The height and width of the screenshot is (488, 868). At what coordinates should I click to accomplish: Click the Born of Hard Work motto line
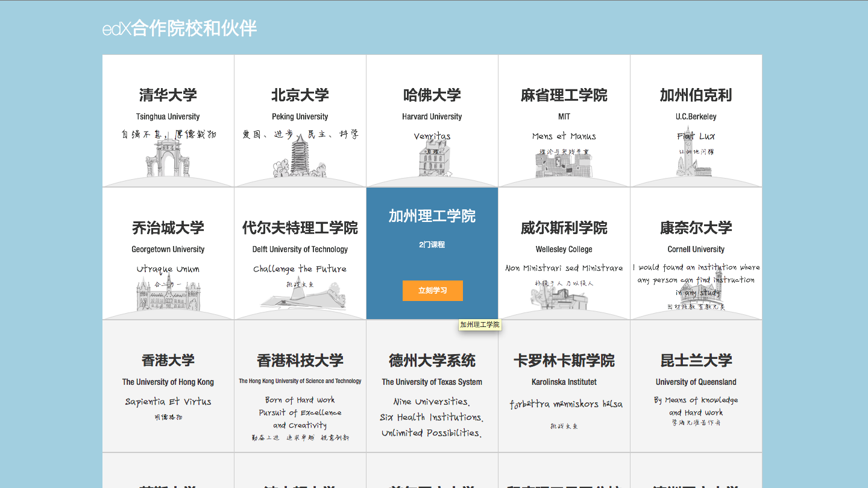tap(300, 400)
